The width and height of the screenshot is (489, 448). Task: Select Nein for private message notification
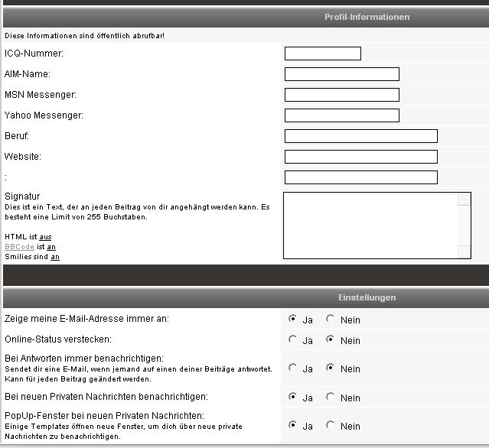331,397
